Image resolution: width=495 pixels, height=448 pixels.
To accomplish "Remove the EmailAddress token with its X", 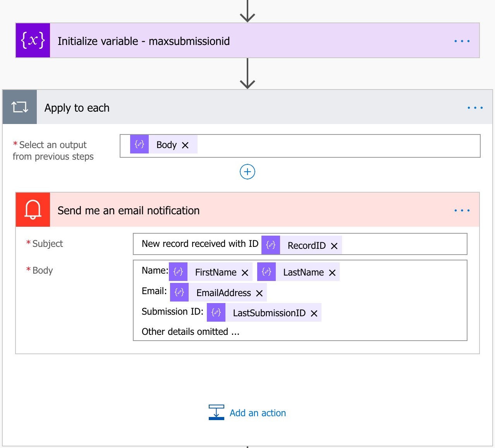I will tap(260, 293).
